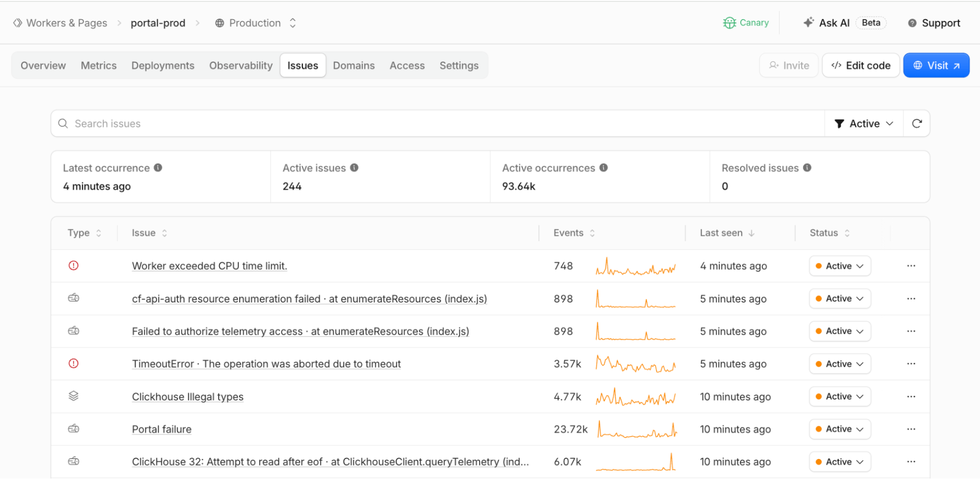The height and width of the screenshot is (479, 980).
Task: Open more options for ClickHouse 32 row
Action: (x=911, y=462)
